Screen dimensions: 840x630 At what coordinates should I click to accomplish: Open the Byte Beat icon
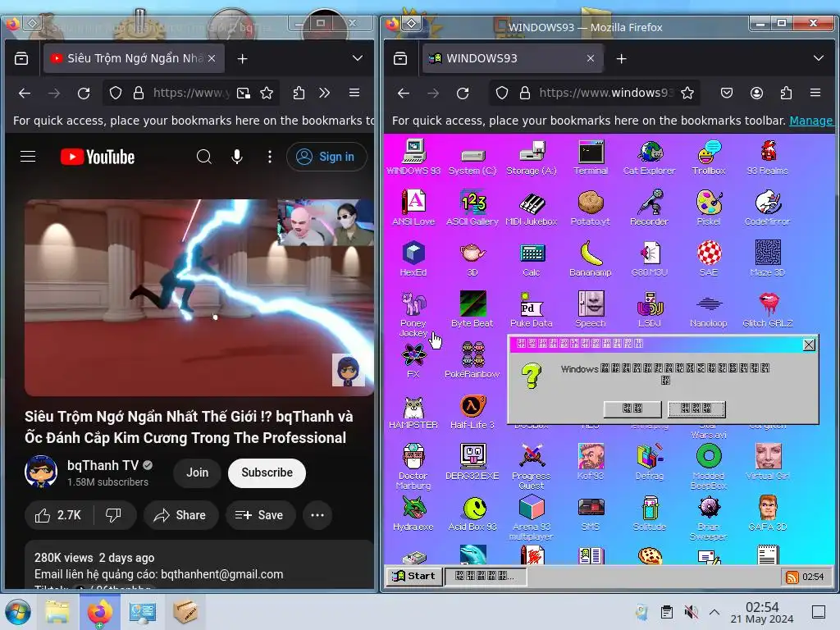[x=472, y=309]
